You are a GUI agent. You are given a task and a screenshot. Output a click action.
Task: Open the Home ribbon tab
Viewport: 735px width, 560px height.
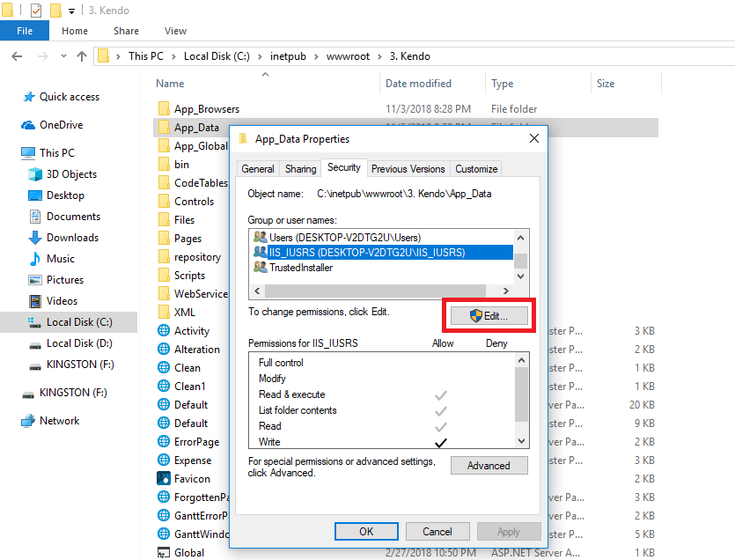click(75, 31)
